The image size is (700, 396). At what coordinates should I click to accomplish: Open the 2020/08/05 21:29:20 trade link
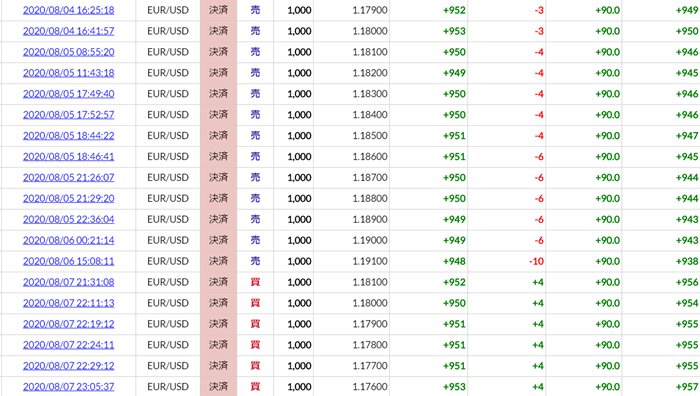(68, 199)
